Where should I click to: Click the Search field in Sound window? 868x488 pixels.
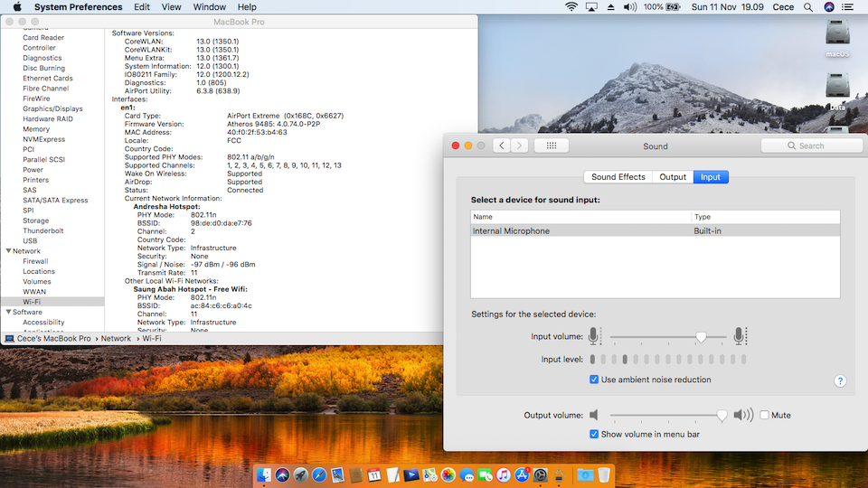click(812, 145)
